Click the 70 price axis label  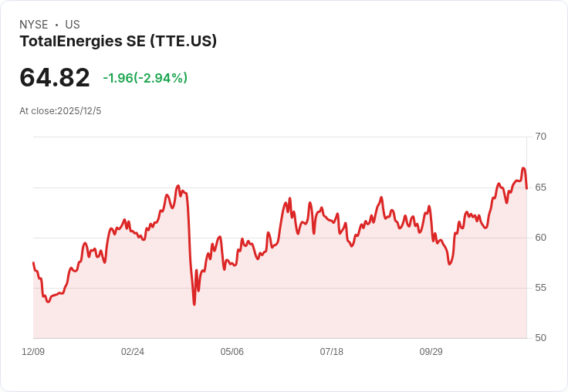(540, 137)
